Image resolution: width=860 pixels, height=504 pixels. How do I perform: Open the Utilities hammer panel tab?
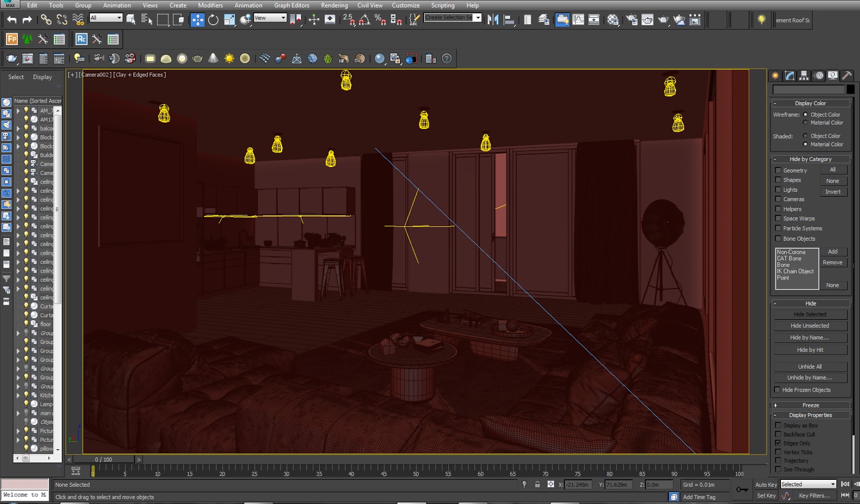[847, 76]
